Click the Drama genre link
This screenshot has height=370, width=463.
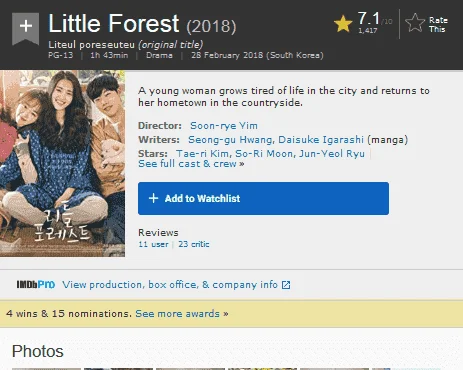159,55
